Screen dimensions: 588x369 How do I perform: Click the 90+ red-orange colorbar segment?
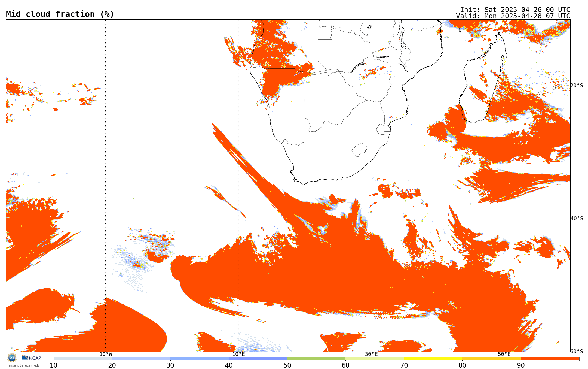(550, 359)
